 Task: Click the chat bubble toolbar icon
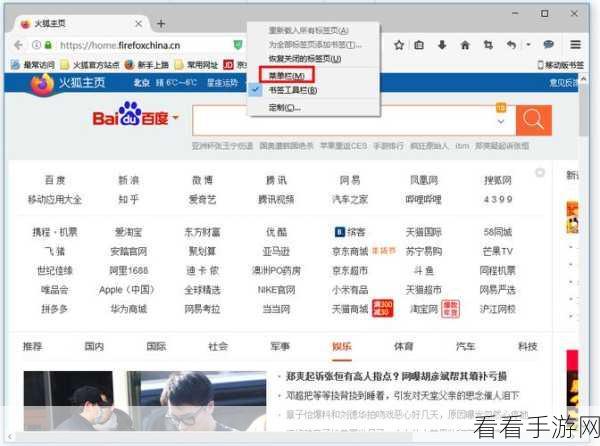coord(548,45)
